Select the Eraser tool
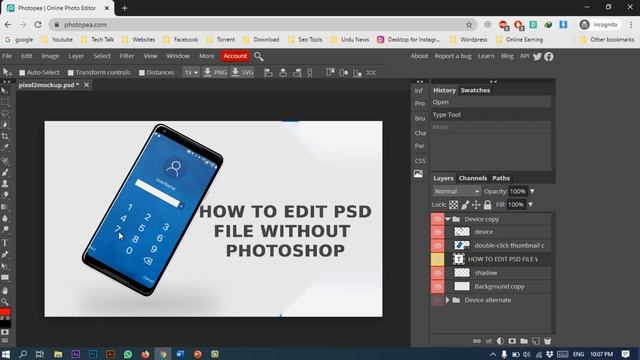 click(5, 195)
